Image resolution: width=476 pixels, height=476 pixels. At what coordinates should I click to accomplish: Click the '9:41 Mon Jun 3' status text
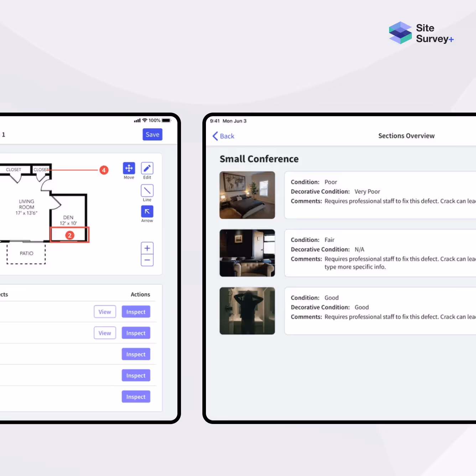click(228, 121)
